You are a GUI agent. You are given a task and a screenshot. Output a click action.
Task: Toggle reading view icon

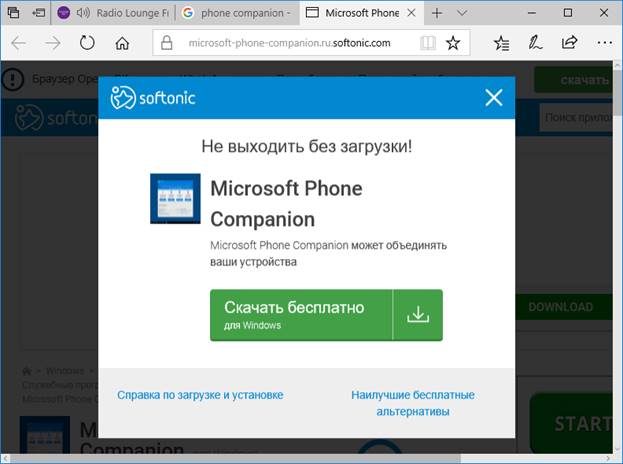[428, 43]
